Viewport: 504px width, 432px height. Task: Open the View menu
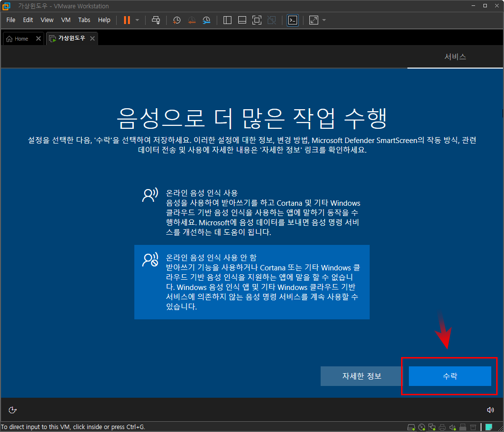(47, 20)
